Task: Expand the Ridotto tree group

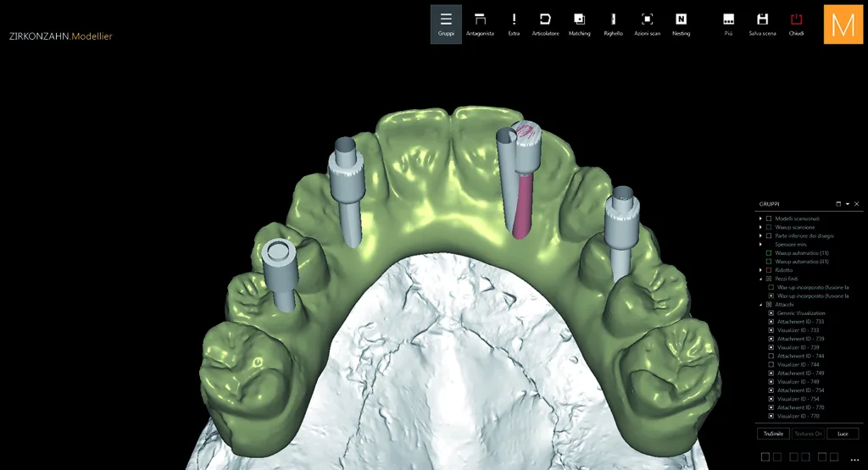Action: click(760, 270)
